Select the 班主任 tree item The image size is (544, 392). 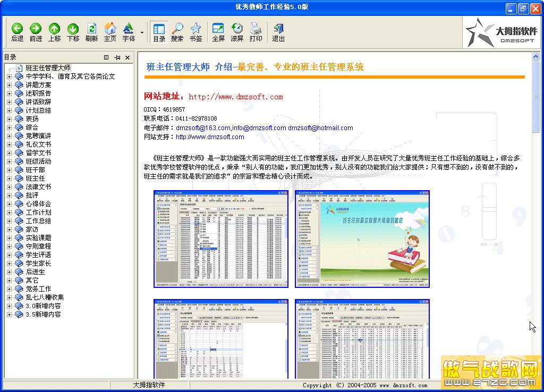pos(35,178)
